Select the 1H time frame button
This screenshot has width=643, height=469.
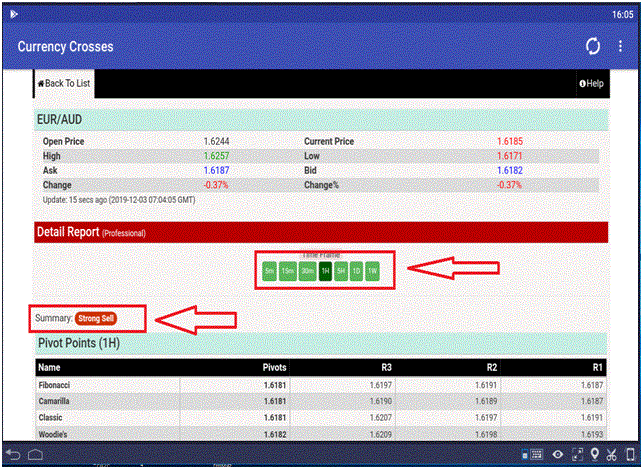tap(325, 271)
